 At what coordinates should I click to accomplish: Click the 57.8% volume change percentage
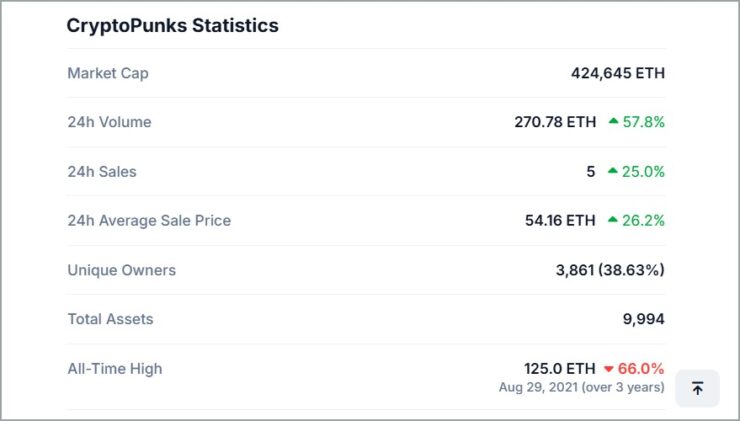(643, 122)
